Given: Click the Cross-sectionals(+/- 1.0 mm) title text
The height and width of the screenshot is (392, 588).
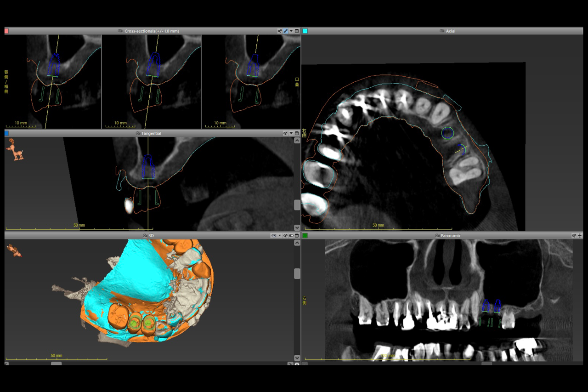Looking at the screenshot, I should tap(152, 31).
